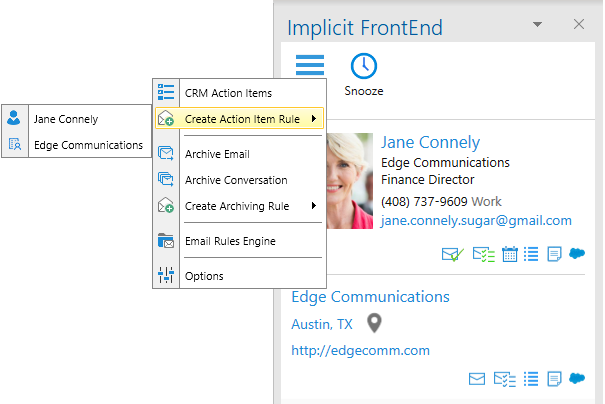Open the jane.connely.sugar@gmail.com email link
Viewport: 605px width, 404px height.
tap(476, 220)
